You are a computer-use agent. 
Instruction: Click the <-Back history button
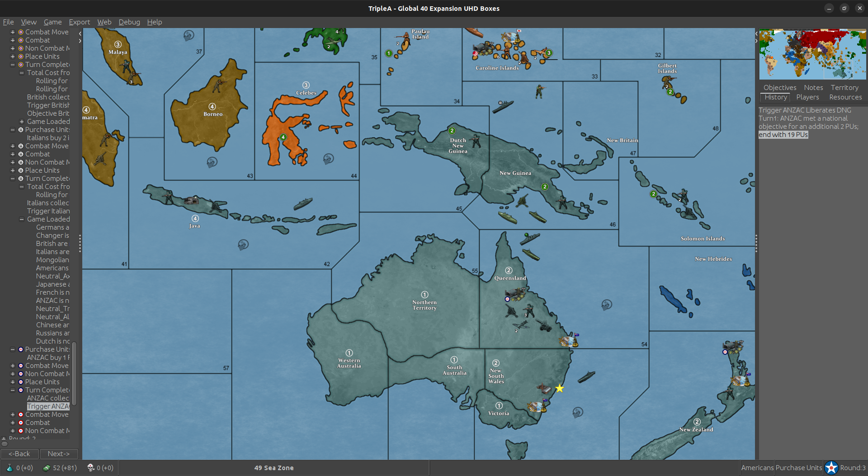pos(19,453)
